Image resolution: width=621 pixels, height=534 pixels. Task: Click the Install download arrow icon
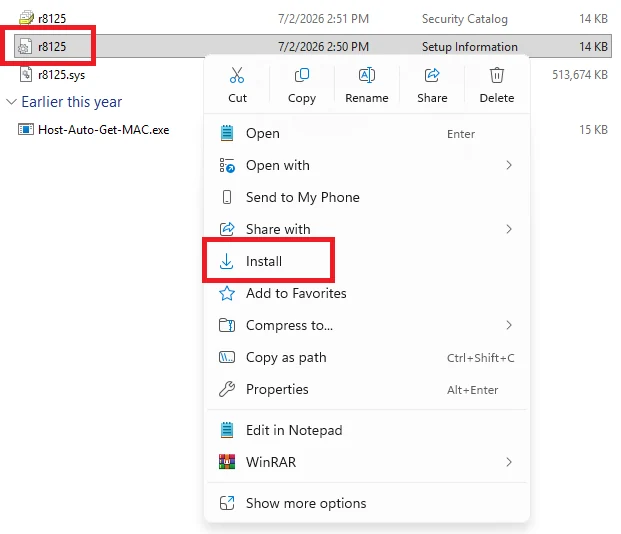[227, 261]
